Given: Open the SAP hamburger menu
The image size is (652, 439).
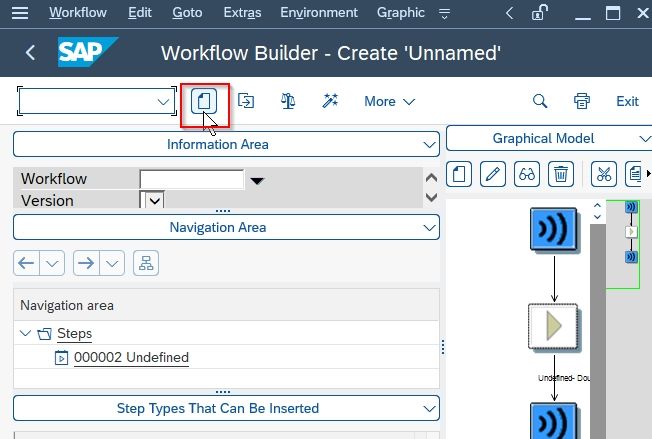Looking at the screenshot, I should click(x=20, y=13).
